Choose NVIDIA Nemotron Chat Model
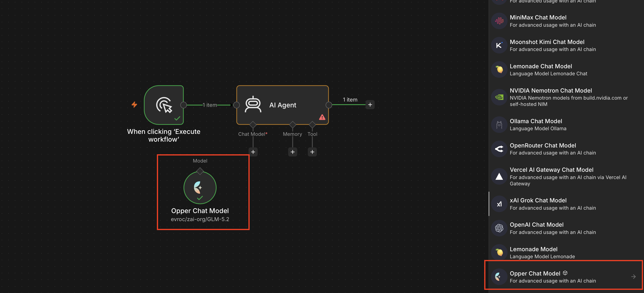The image size is (644, 293). 566,97
